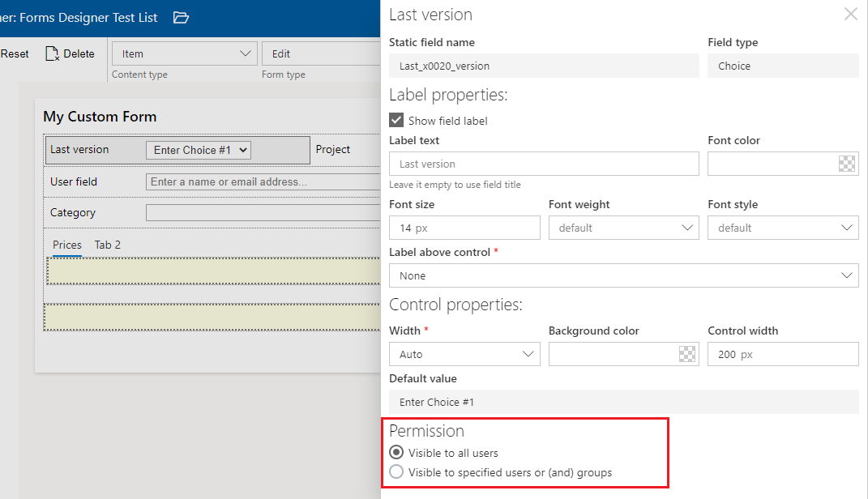Click the Label text input field
Viewport: 868px width, 499px height.
(543, 164)
